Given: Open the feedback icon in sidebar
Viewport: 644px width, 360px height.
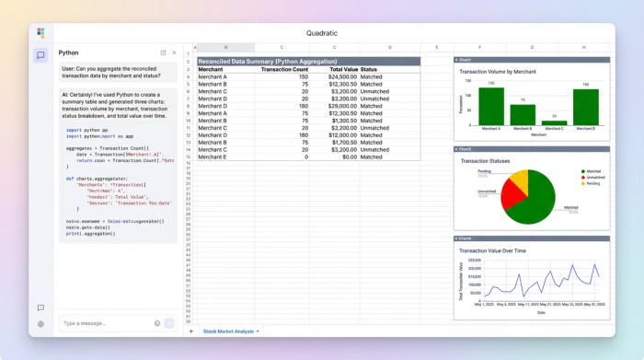Looking at the screenshot, I should (40, 308).
